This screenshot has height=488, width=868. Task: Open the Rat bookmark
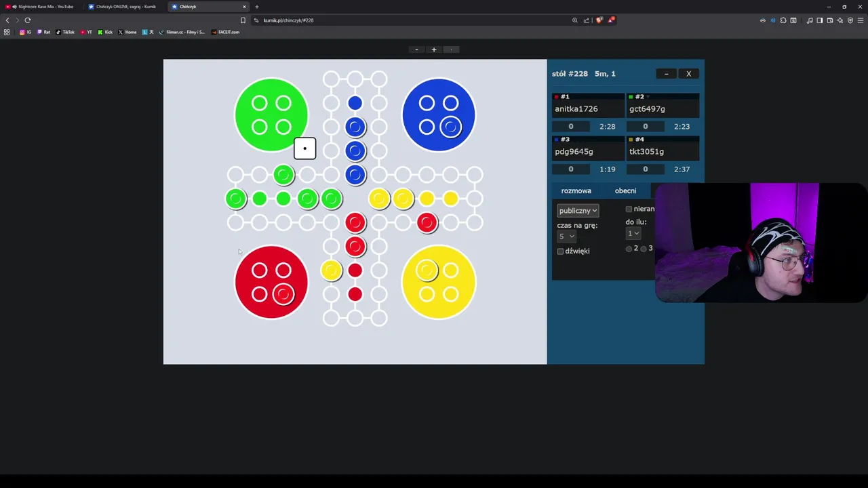pos(44,32)
